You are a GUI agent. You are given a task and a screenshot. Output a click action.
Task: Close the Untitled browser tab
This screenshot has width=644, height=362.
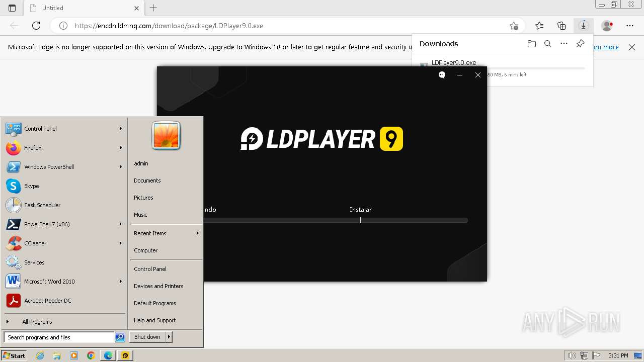pos(137,8)
